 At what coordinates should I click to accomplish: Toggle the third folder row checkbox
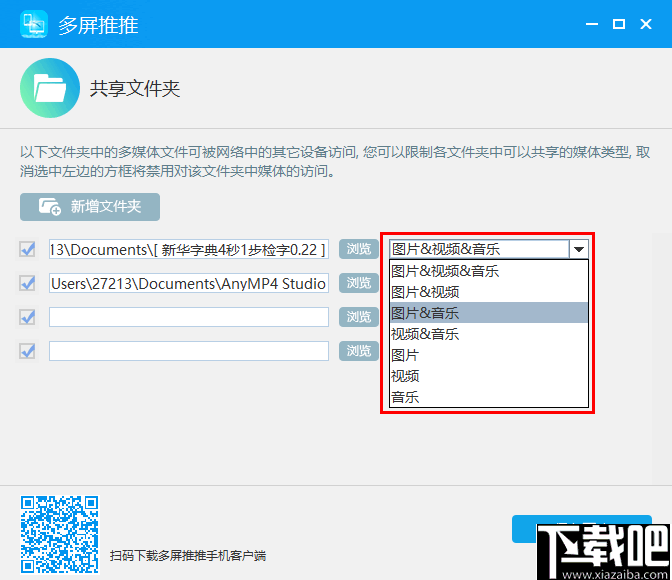(27, 317)
